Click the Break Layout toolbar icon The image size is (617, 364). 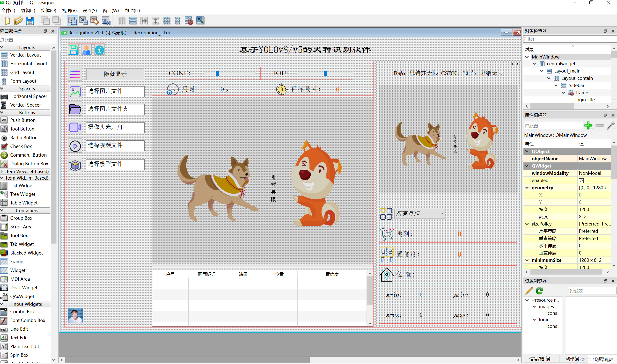coord(189,21)
